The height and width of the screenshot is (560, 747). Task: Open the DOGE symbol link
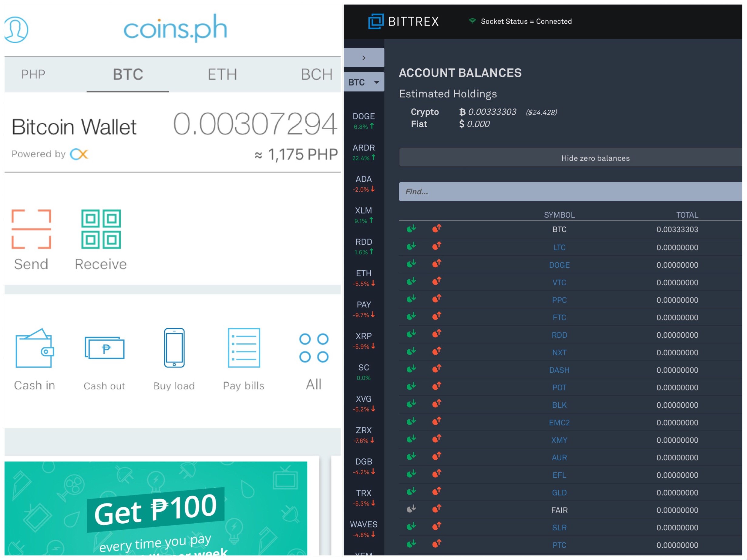559,265
